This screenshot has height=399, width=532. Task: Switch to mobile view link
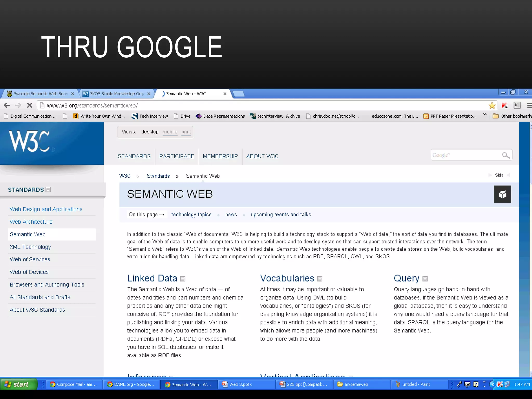(x=170, y=132)
